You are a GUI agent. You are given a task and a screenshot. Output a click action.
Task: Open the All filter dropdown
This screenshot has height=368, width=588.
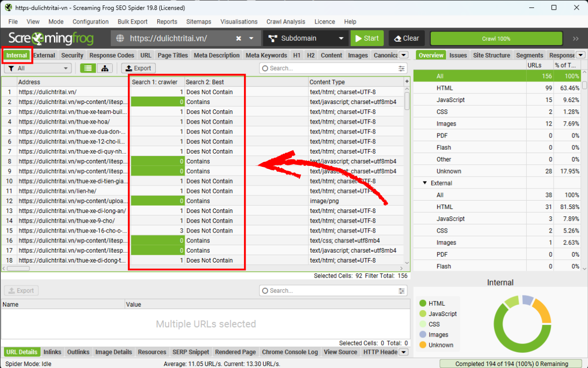pyautogui.click(x=38, y=68)
